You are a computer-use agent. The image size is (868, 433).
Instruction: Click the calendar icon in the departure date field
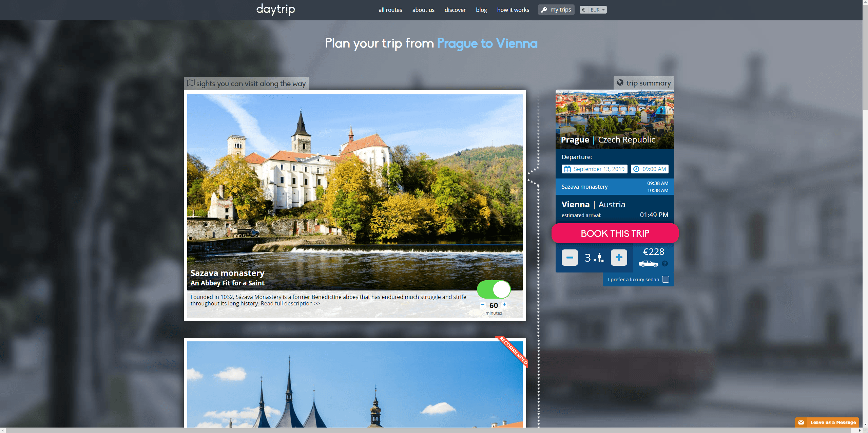(x=567, y=169)
